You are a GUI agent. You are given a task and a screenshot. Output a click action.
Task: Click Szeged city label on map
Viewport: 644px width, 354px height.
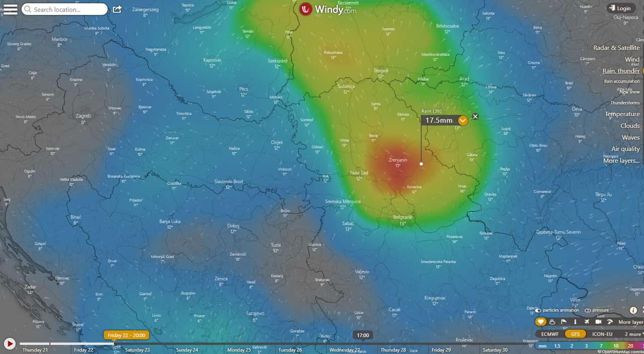pos(381,70)
